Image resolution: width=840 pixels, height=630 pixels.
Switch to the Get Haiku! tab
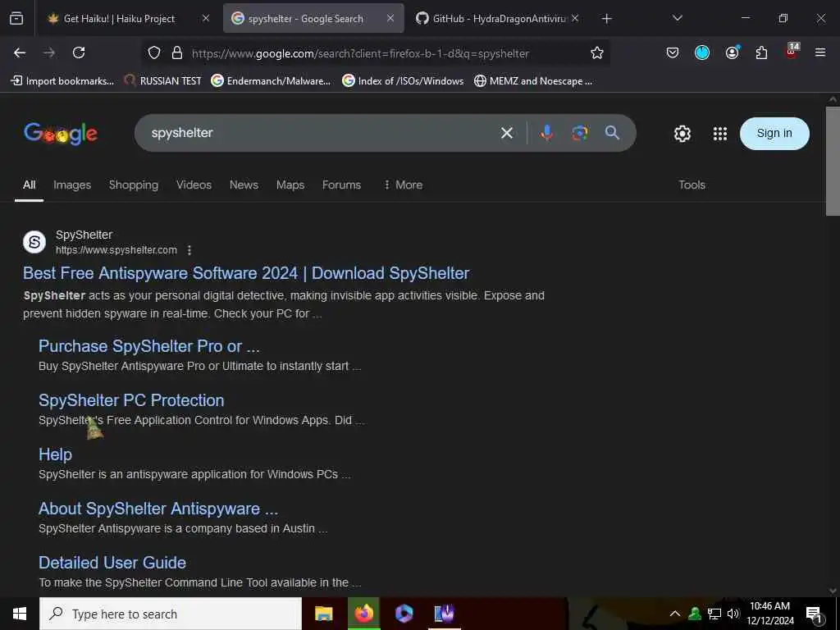tap(120, 19)
